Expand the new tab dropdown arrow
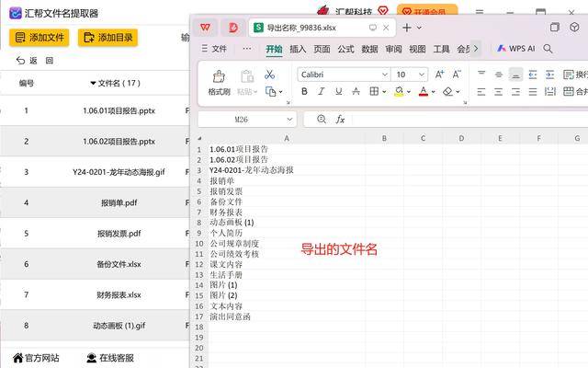Screen dimensions: 588x368 pos(419,28)
